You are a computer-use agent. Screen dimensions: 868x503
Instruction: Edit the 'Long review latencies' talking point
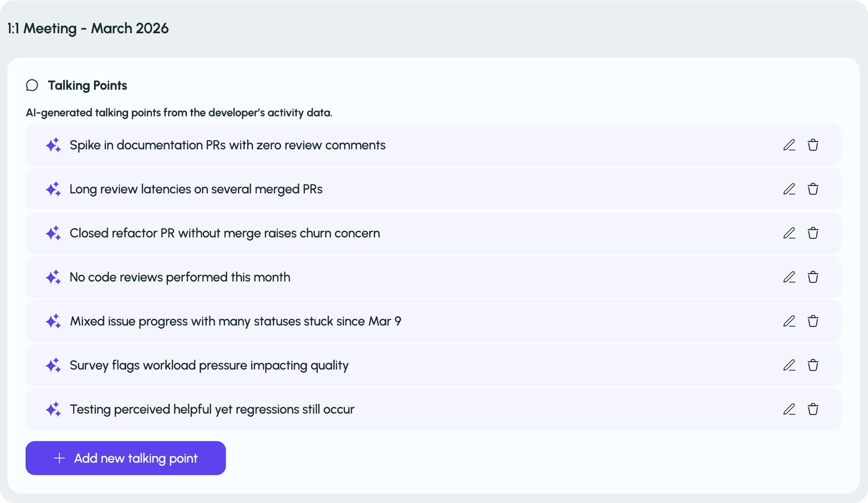click(789, 189)
